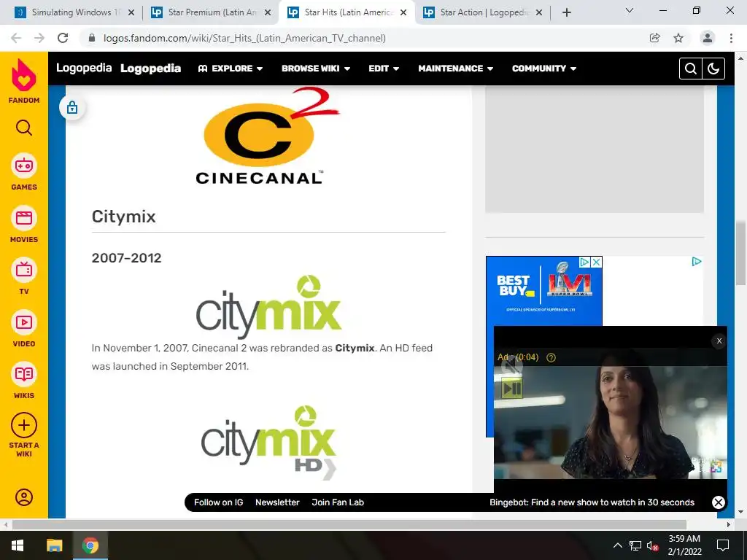Click the Chrome icon in the taskbar
747x560 pixels.
click(90, 545)
